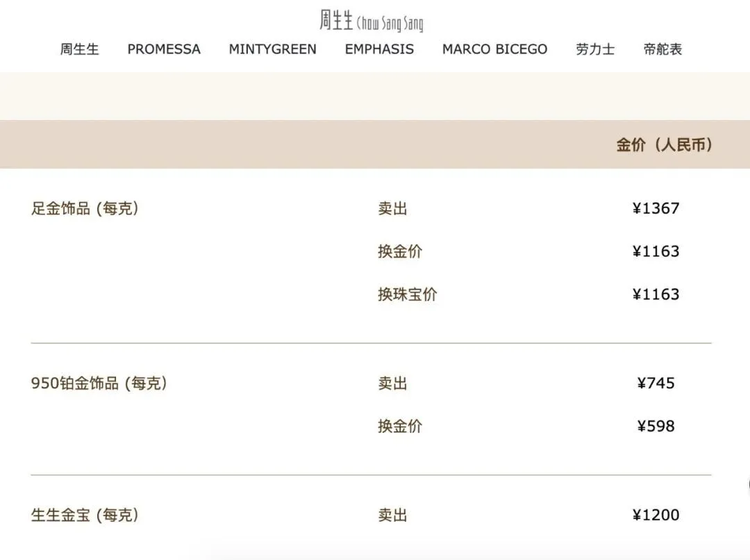Select MINTYGREEN from the navigation bar
Screen dimensions: 750x560
pos(272,49)
